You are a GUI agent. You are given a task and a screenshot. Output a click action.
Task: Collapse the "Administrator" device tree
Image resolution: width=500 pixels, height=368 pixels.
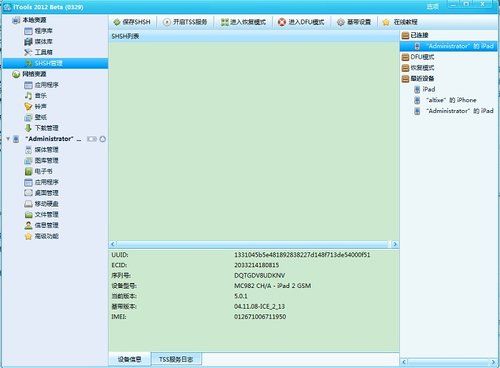click(x=8, y=139)
